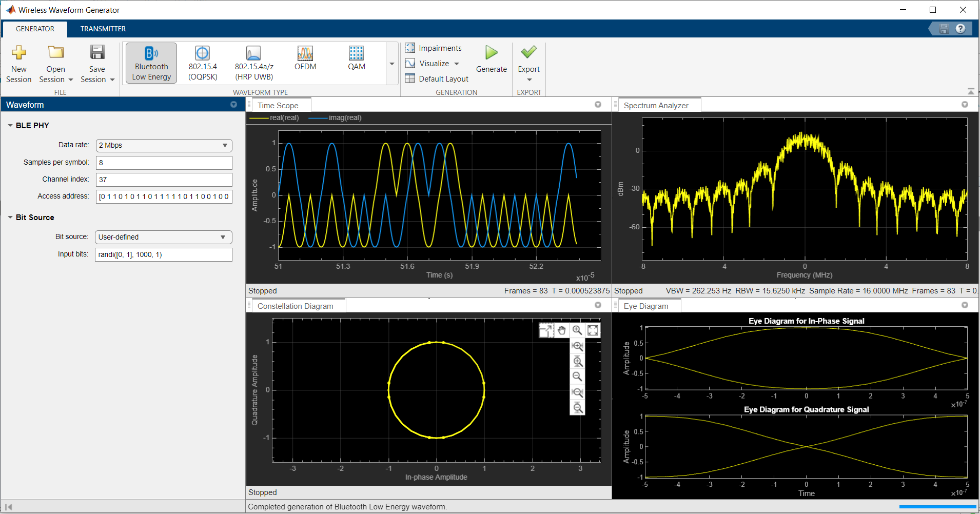
Task: Choose the 802.15.4 (OQPSK) waveform
Action: [203, 63]
